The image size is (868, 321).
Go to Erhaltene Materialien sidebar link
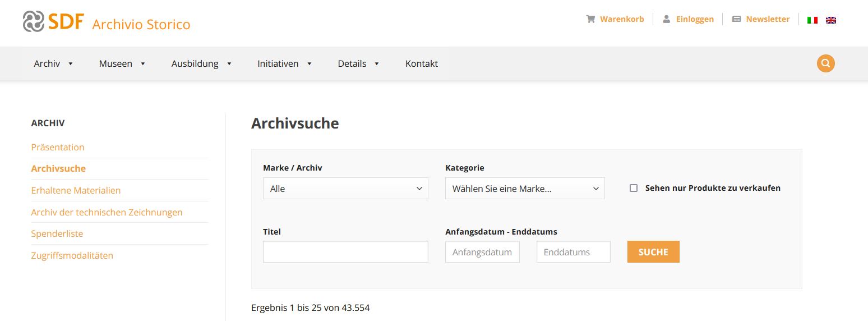[76, 190]
